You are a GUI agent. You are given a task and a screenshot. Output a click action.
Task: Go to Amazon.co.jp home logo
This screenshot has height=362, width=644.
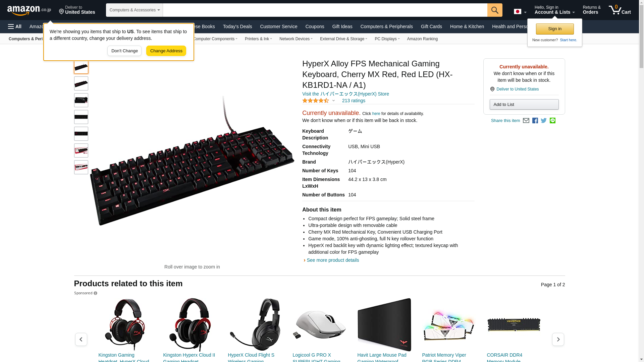[x=29, y=10]
